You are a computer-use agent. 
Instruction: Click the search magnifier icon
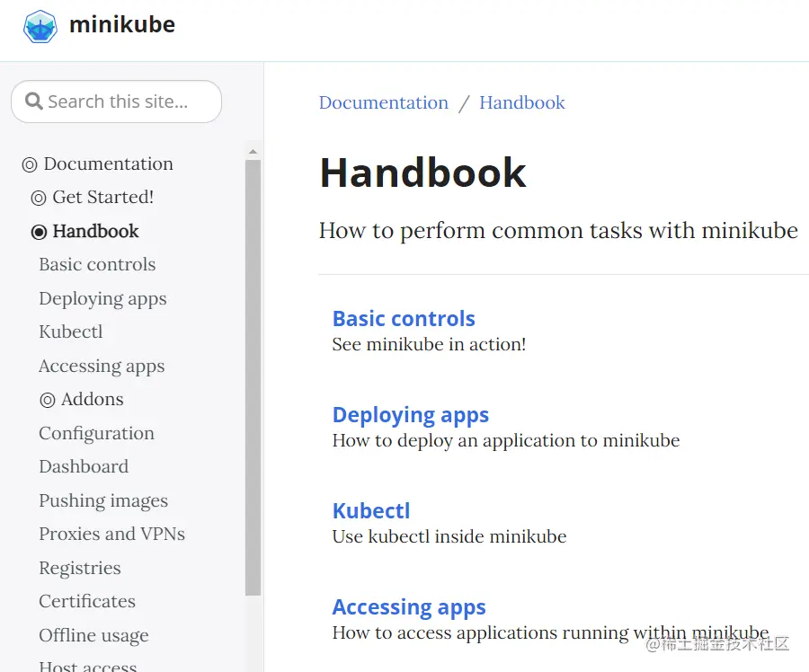(x=34, y=102)
